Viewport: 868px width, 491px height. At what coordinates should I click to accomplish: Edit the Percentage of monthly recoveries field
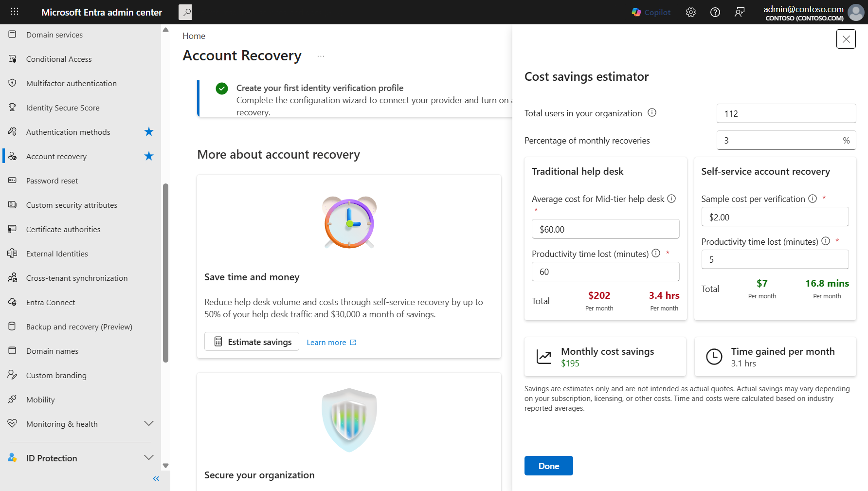tap(786, 141)
